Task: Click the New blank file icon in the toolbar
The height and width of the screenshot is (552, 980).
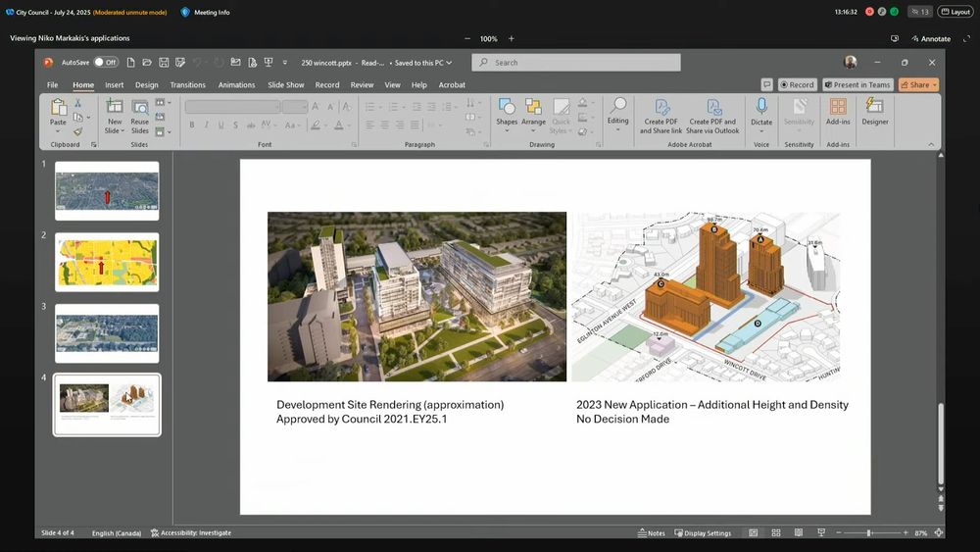Action: (130, 63)
